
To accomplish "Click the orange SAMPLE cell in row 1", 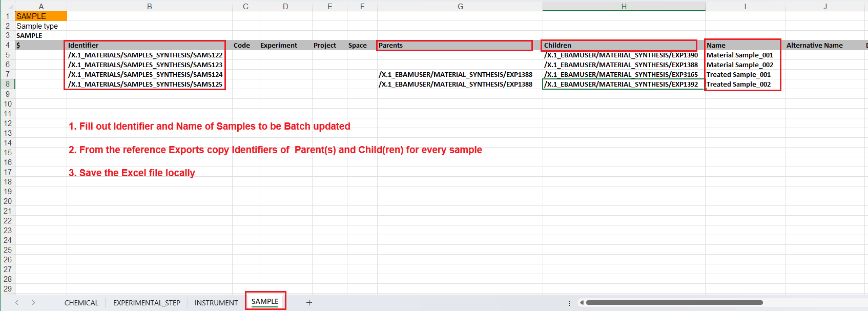I will 41,16.
